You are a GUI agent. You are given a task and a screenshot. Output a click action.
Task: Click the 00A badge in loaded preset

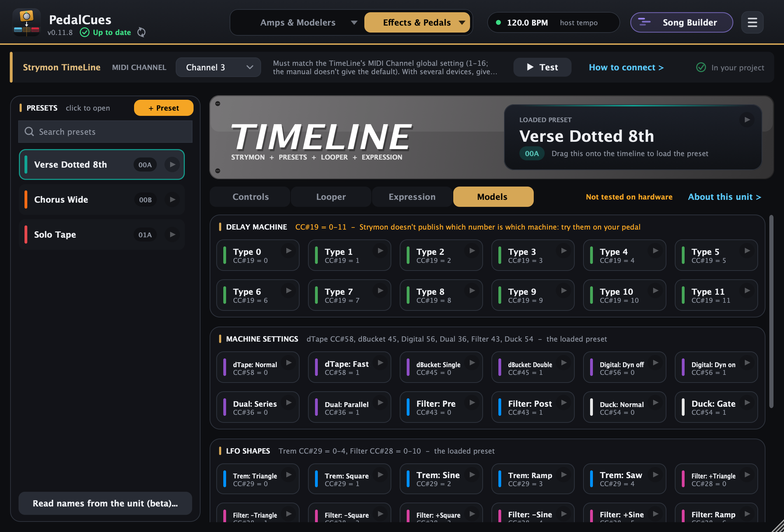tap(532, 153)
